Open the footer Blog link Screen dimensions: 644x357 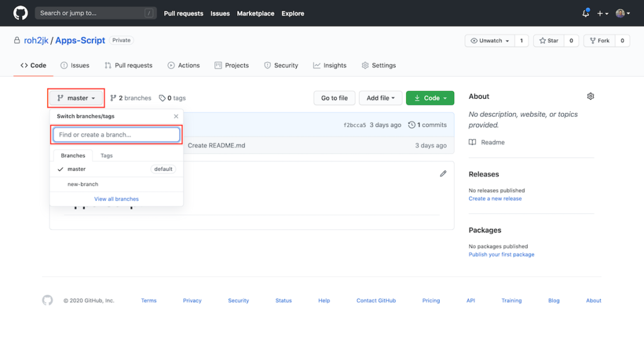pos(553,300)
